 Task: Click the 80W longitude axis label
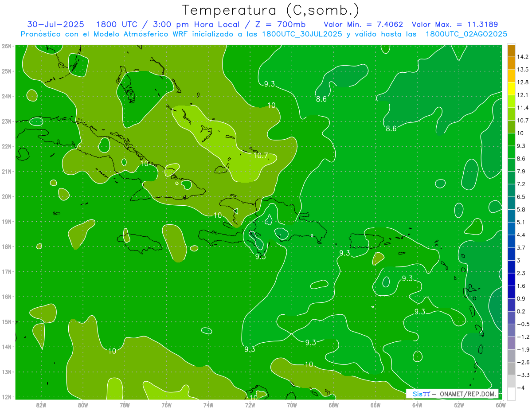tap(83, 405)
